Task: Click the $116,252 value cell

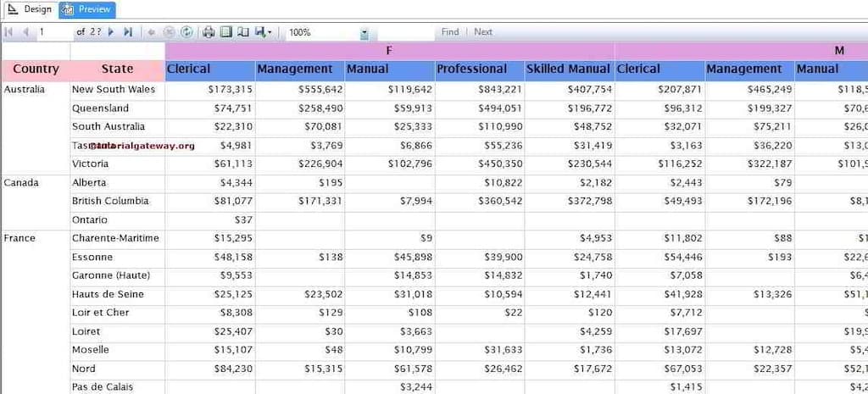Action: (x=659, y=164)
